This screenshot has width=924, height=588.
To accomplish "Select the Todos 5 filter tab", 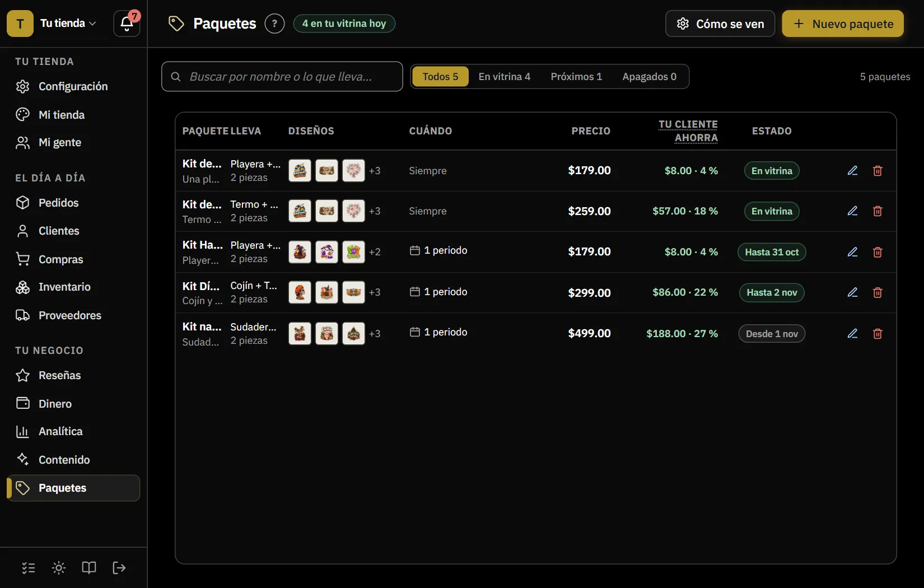I will click(440, 77).
